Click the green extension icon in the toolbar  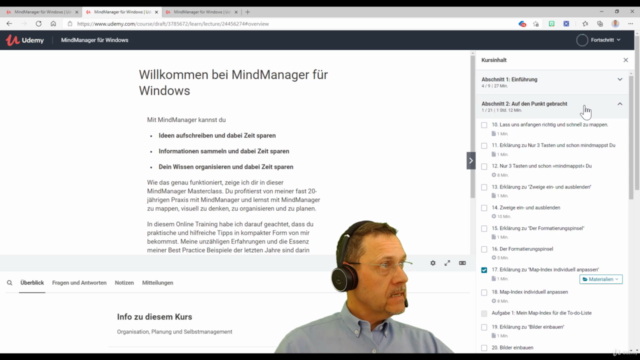[551, 24]
